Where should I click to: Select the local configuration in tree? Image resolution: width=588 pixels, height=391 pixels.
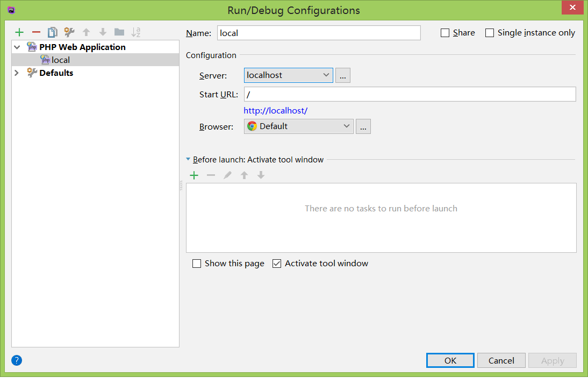(61, 60)
